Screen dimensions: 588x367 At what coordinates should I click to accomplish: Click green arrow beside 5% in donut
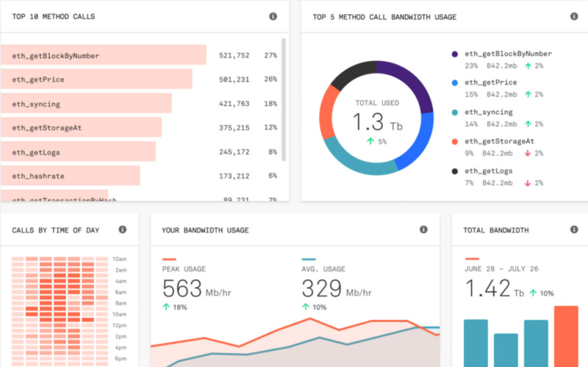(x=371, y=141)
